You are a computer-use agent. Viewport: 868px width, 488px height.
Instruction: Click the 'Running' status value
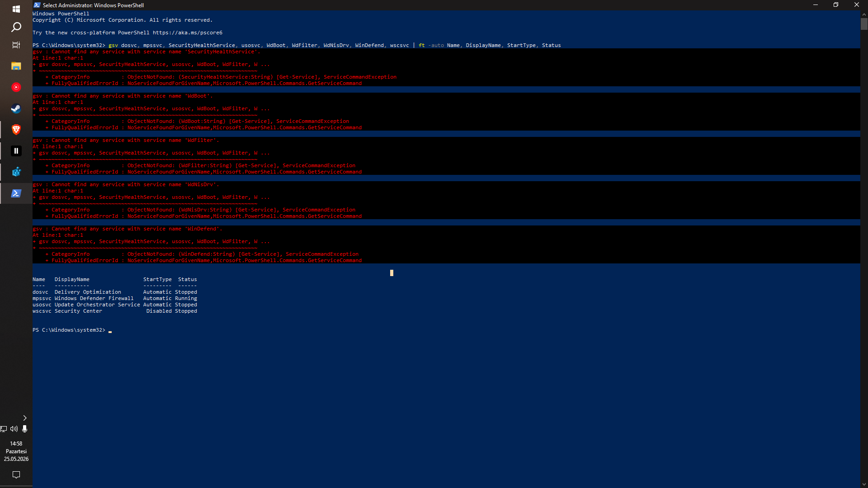click(186, 298)
